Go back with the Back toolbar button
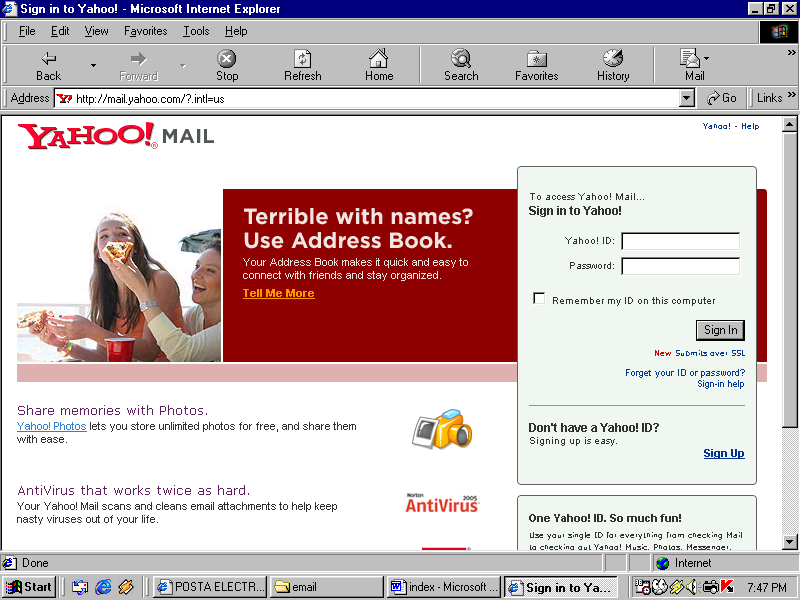Image resolution: width=800 pixels, height=600 pixels. coord(48,65)
